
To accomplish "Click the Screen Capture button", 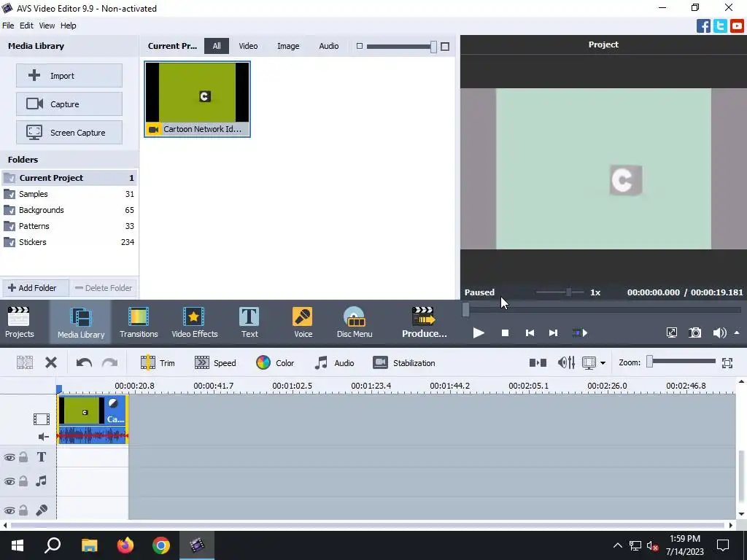I will click(69, 133).
